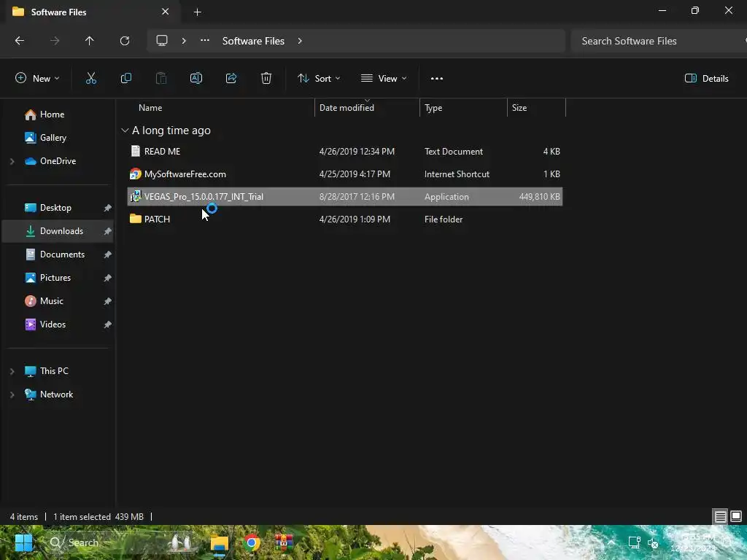Open the View dropdown
The height and width of the screenshot is (560, 747).
(384, 79)
